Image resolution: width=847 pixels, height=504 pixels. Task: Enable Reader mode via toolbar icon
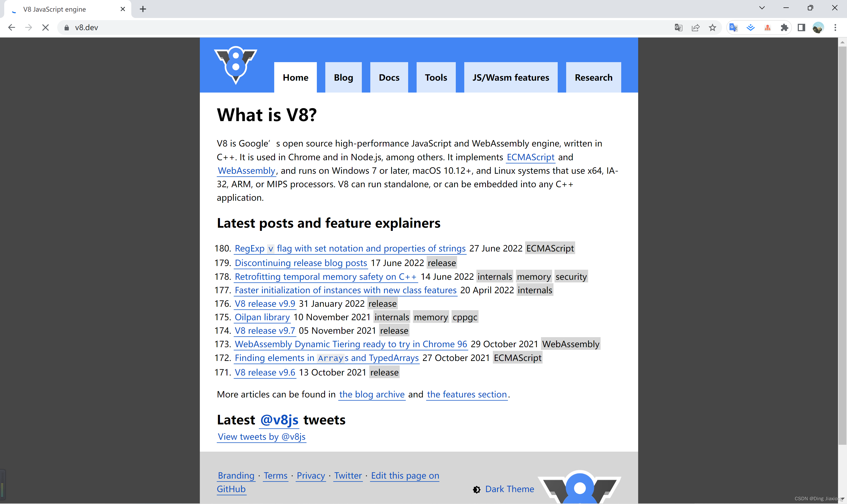coord(801,27)
